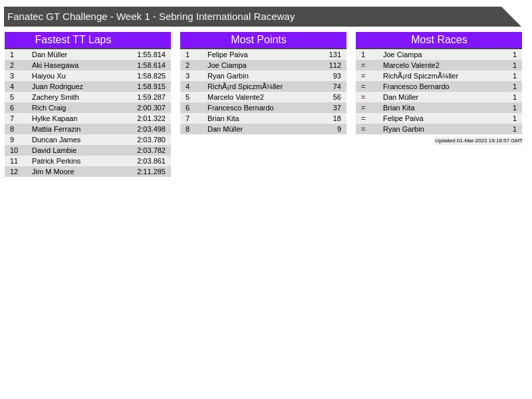The image size is (532, 399).
Task: Select Zachery Smith's name
Action: pyautogui.click(x=55, y=97)
